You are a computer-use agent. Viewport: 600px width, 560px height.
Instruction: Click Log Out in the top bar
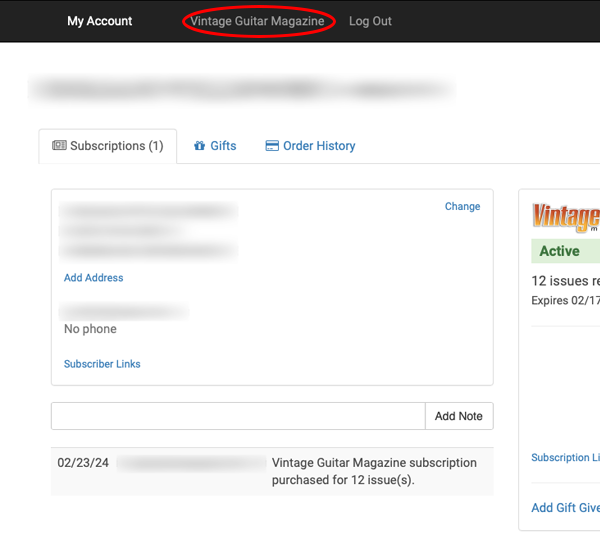(370, 21)
